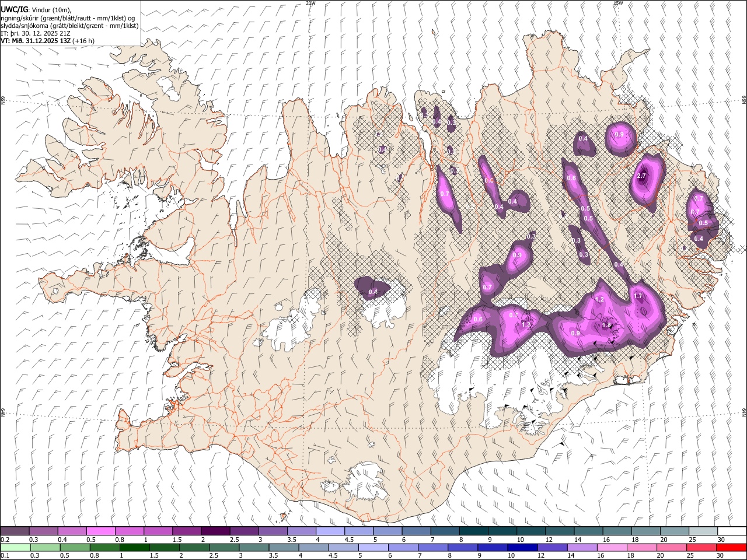Click the bright pink legend swatch between 0.5 and 0.8
Viewport: 747px width, 560px height.
click(100, 531)
